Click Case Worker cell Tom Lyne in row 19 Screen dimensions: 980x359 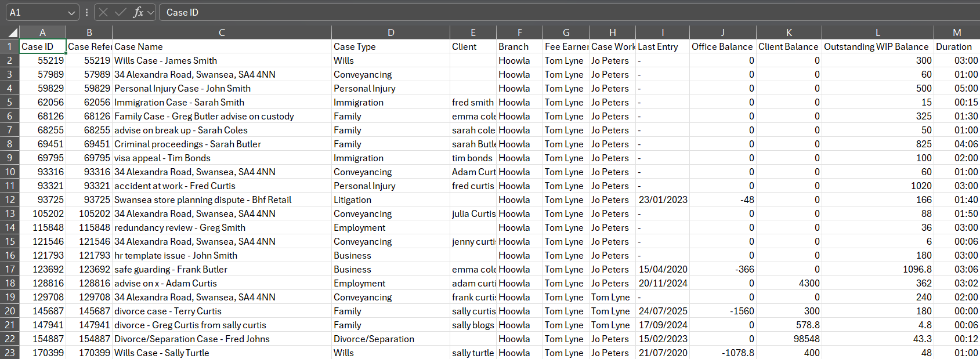point(612,297)
